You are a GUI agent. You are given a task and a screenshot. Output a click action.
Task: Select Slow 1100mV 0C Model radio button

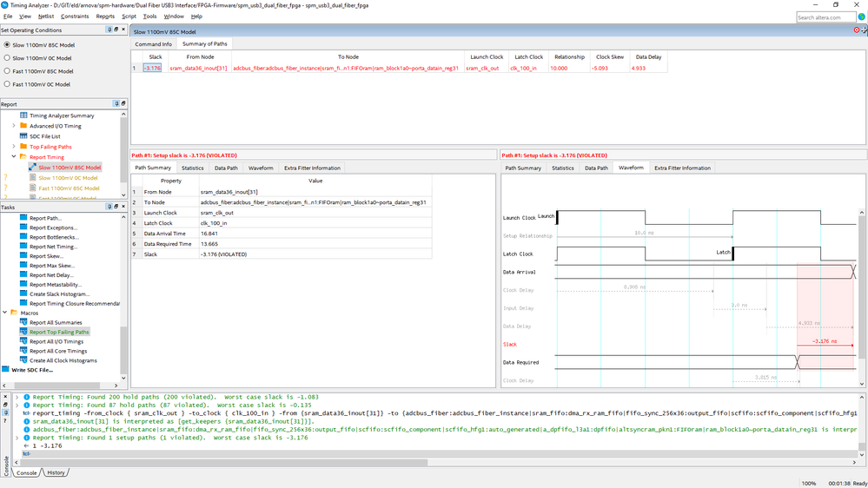pyautogui.click(x=8, y=58)
